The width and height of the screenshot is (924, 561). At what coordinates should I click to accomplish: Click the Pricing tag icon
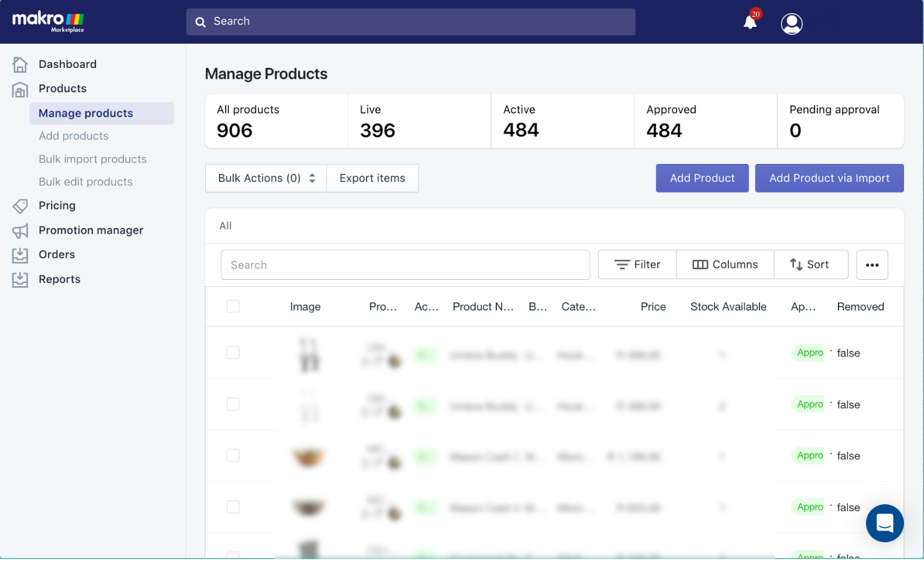point(20,206)
